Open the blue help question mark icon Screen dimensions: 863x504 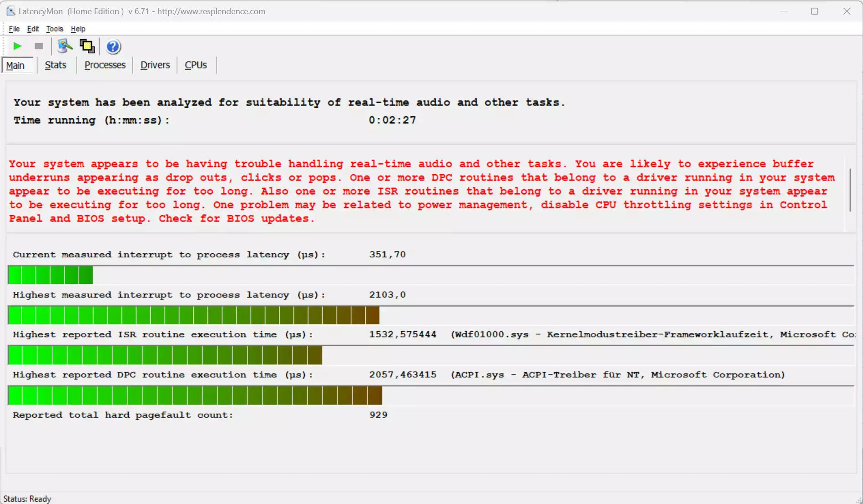(113, 46)
